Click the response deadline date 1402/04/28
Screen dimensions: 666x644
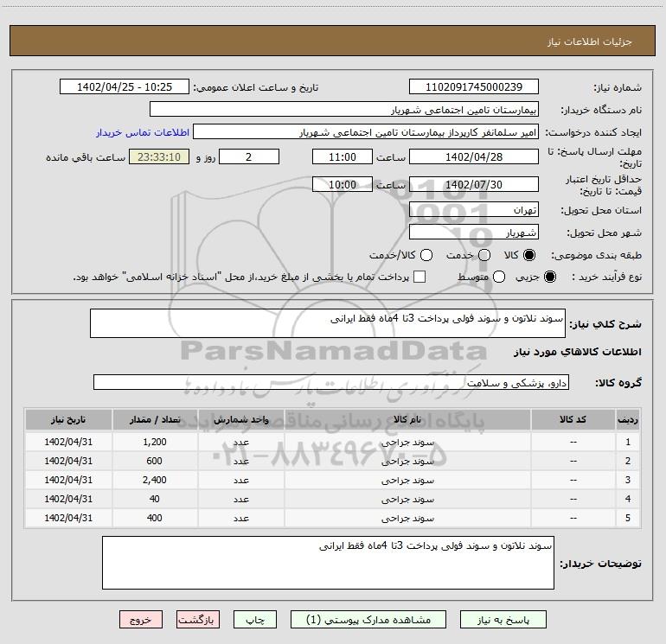tap(474, 156)
